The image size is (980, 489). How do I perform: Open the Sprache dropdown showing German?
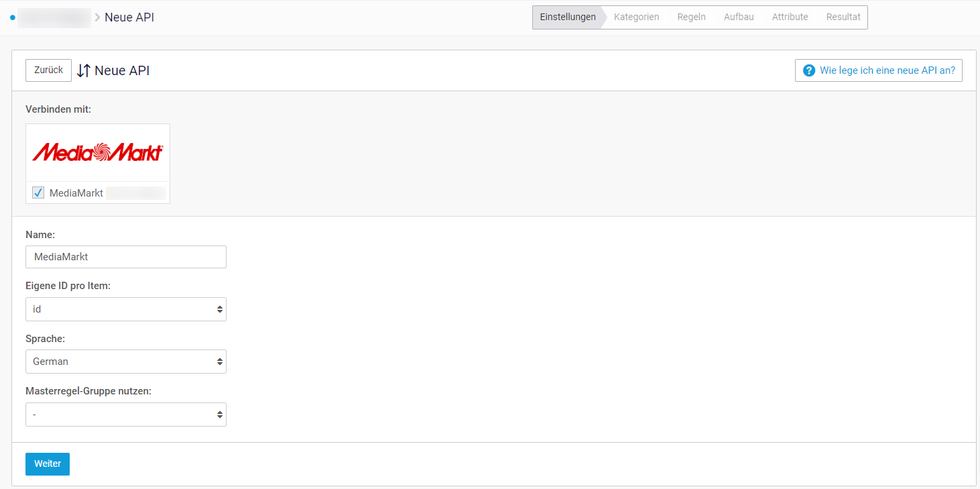coord(126,362)
